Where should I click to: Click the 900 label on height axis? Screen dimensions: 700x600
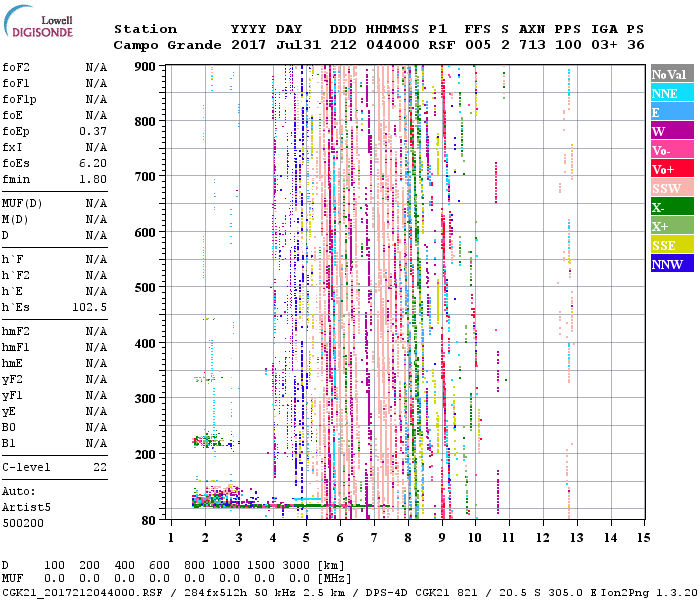tap(146, 66)
